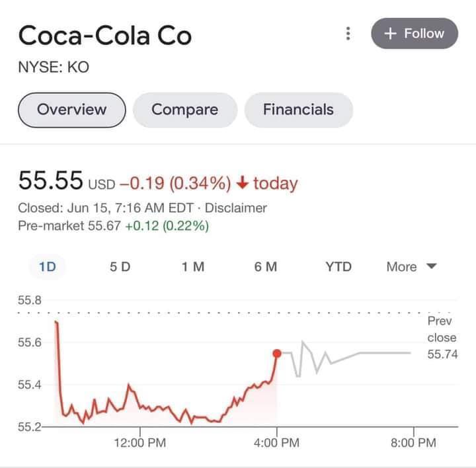Image resolution: width=476 pixels, height=468 pixels.
Task: Open the Disclaimer link
Action: pyautogui.click(x=236, y=208)
